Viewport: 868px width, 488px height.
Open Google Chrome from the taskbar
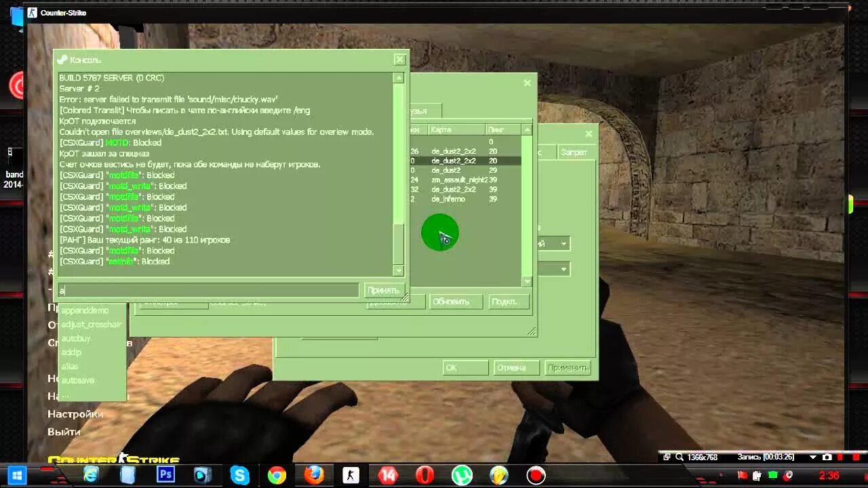[x=277, y=475]
